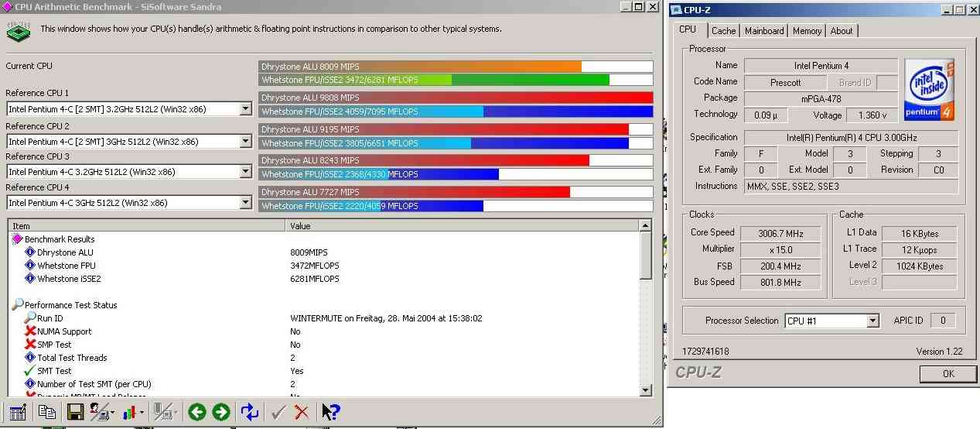Click the Specification field in CPU-Z
Image resolution: width=980 pixels, height=429 pixels.
[x=851, y=137]
